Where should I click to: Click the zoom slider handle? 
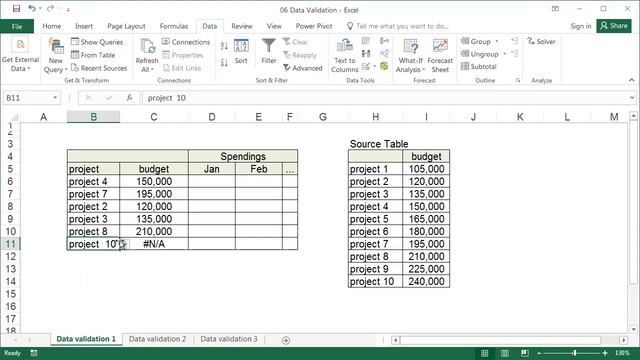click(x=575, y=353)
